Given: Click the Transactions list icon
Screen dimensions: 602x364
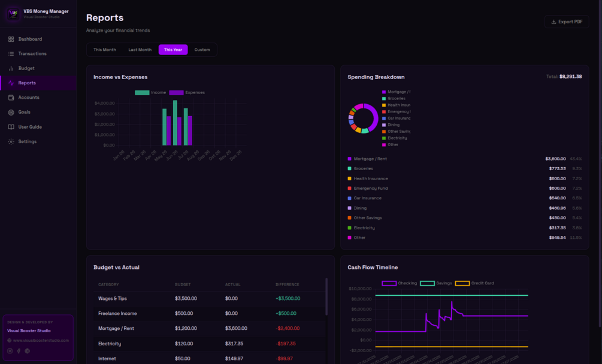Looking at the screenshot, I should [x=11, y=54].
